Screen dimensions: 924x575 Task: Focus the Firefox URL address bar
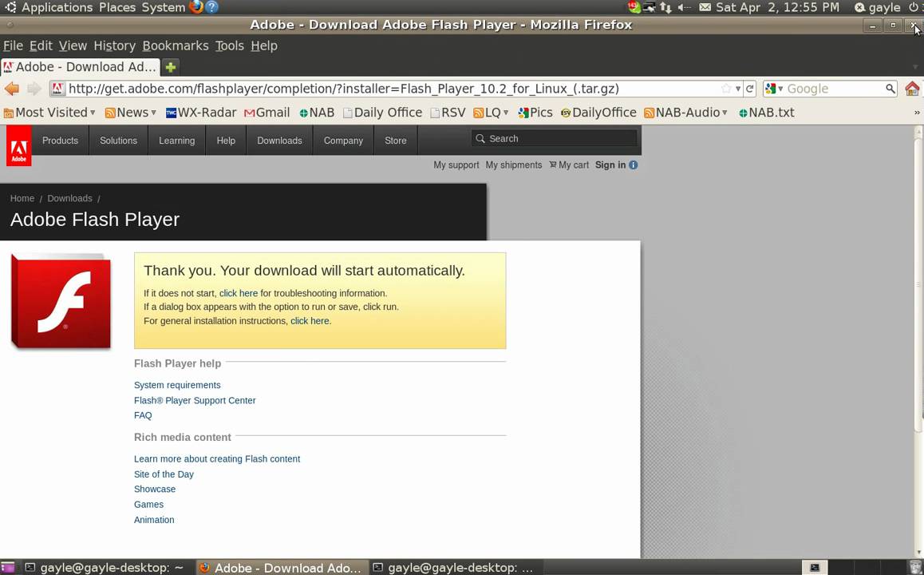click(x=392, y=89)
